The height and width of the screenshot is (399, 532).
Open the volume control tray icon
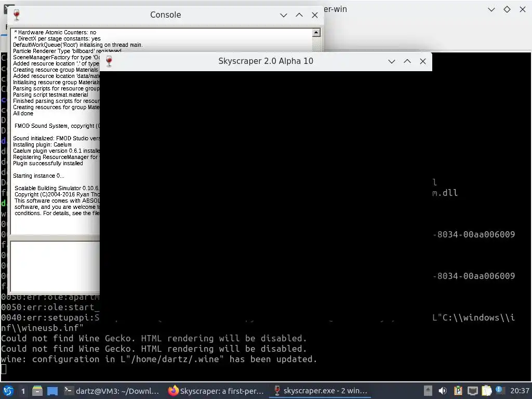point(443,391)
